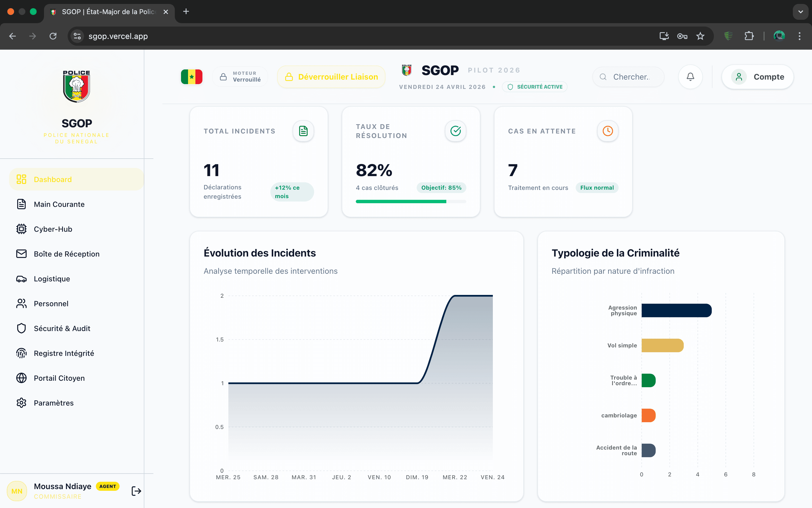Click the Total Incidents document icon
Image resolution: width=812 pixels, height=508 pixels.
click(x=303, y=131)
